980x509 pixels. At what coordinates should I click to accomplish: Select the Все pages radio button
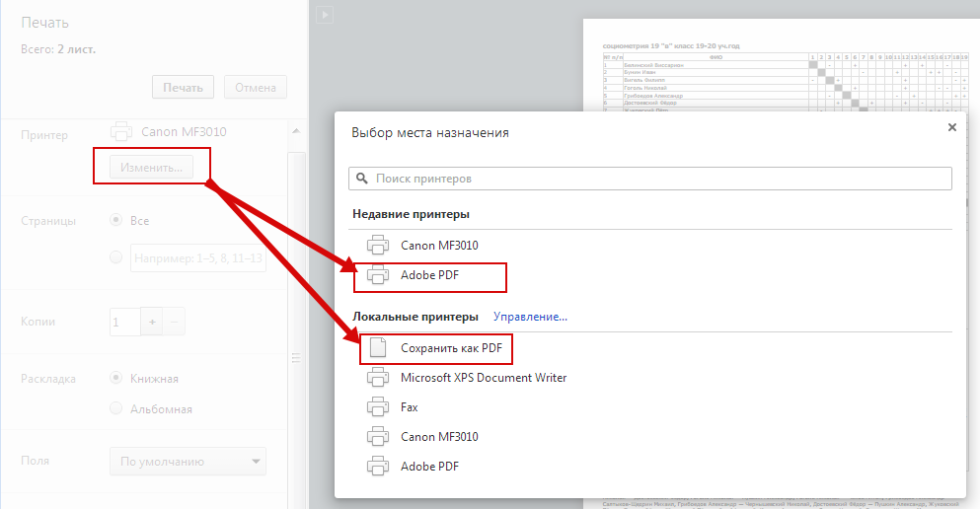tap(116, 220)
